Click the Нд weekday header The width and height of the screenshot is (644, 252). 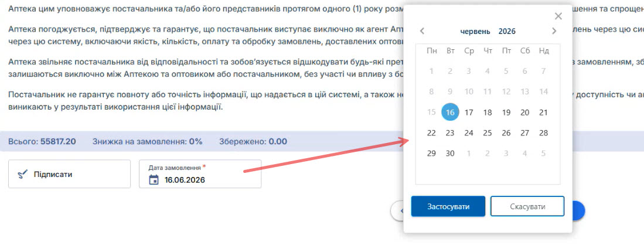pos(544,51)
